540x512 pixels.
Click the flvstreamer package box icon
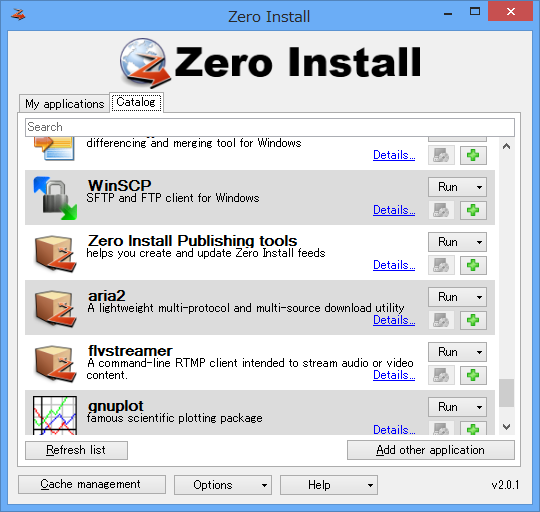click(55, 363)
